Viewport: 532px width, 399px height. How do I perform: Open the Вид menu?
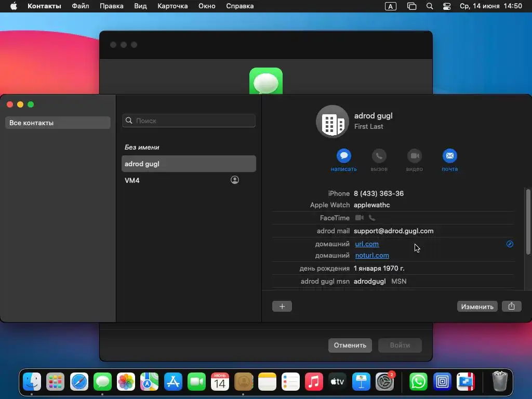pyautogui.click(x=140, y=6)
